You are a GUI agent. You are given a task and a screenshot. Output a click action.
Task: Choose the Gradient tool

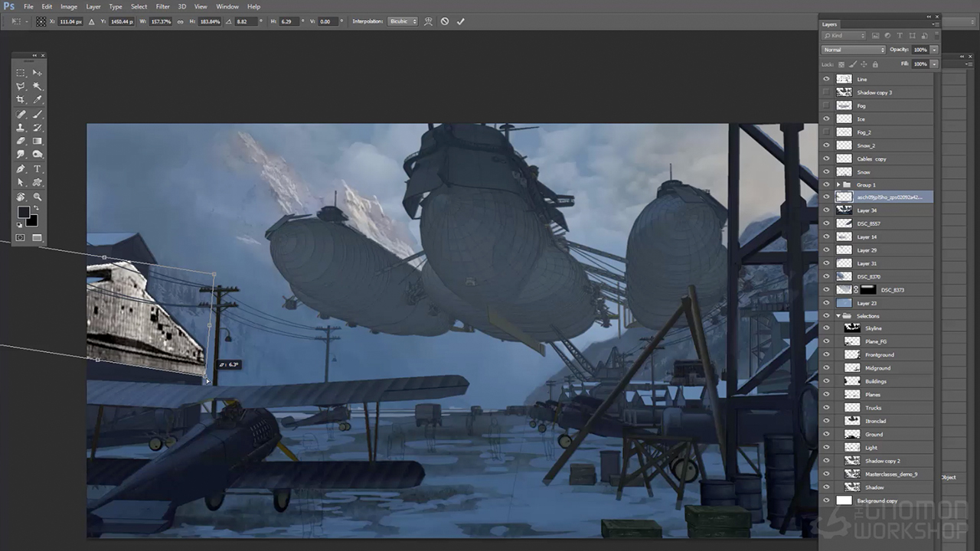37,141
